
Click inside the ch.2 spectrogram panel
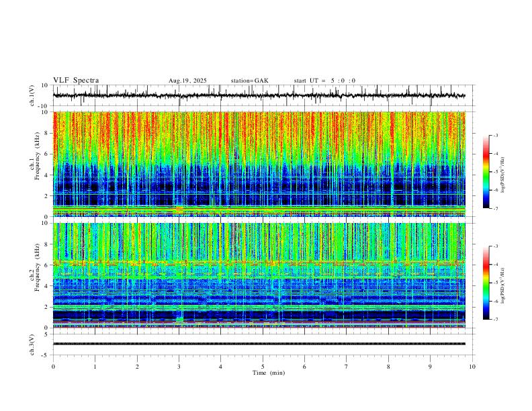point(259,275)
